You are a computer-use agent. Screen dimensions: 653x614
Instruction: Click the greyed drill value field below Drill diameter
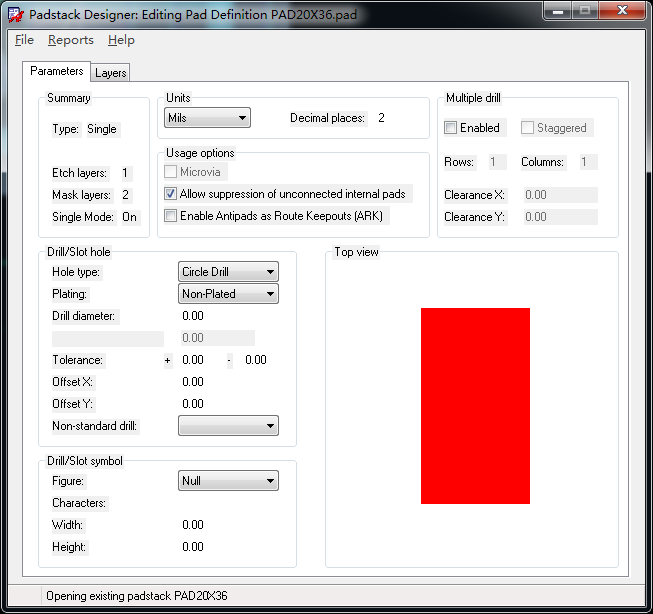[218, 338]
